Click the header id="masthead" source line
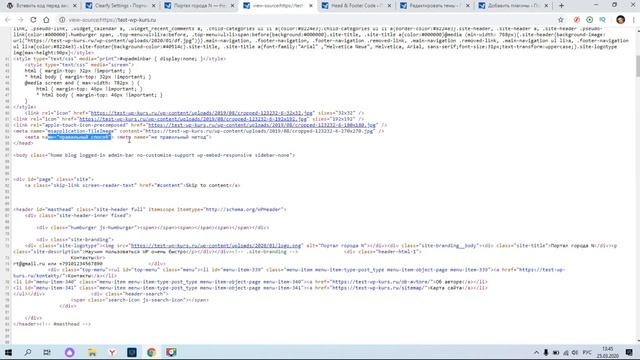This screenshot has height=360, width=640. [x=150, y=209]
